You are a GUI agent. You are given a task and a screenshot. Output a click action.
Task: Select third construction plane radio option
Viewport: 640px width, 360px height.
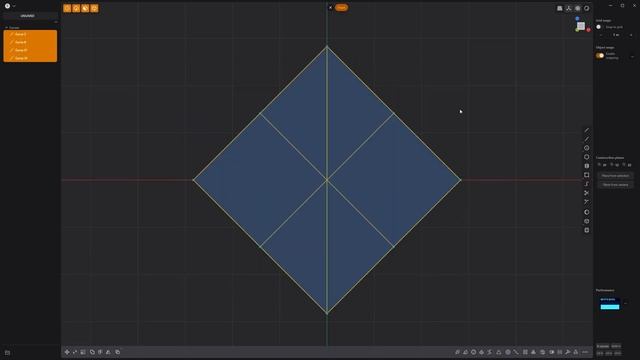(x=624, y=165)
